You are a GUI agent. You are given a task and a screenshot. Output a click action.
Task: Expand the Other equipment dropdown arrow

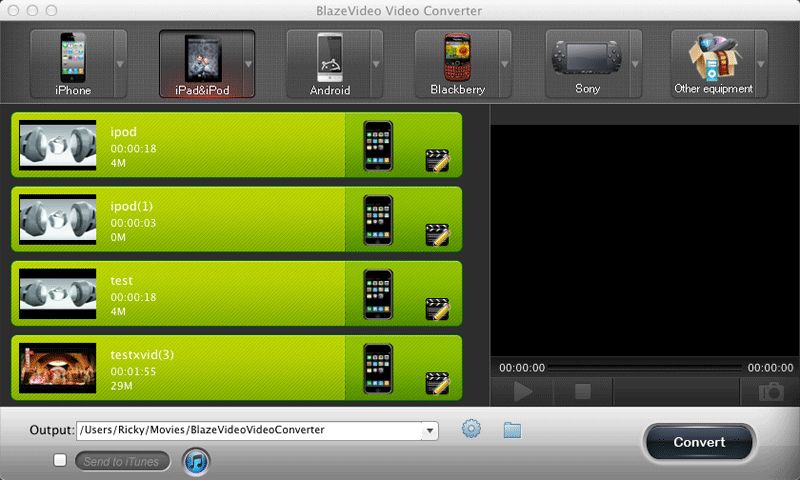click(761, 64)
